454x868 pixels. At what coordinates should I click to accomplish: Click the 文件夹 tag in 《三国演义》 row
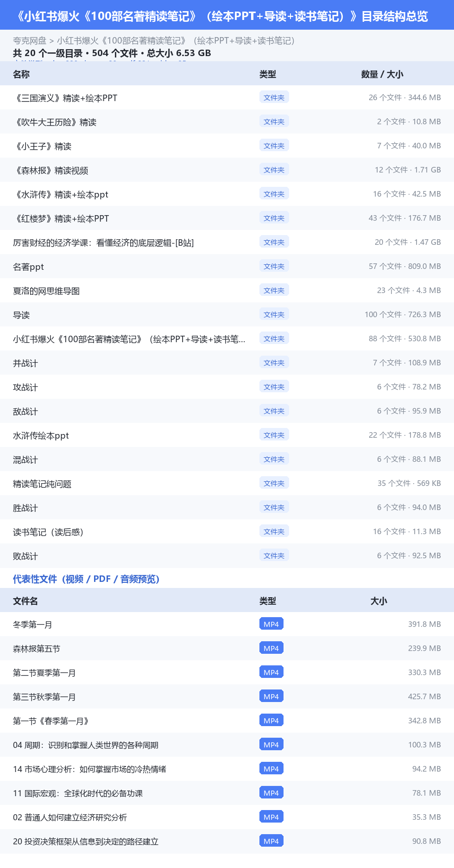tap(274, 97)
